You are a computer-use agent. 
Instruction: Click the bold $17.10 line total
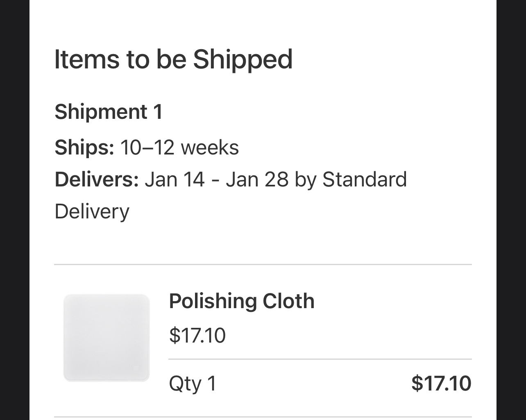(x=441, y=383)
